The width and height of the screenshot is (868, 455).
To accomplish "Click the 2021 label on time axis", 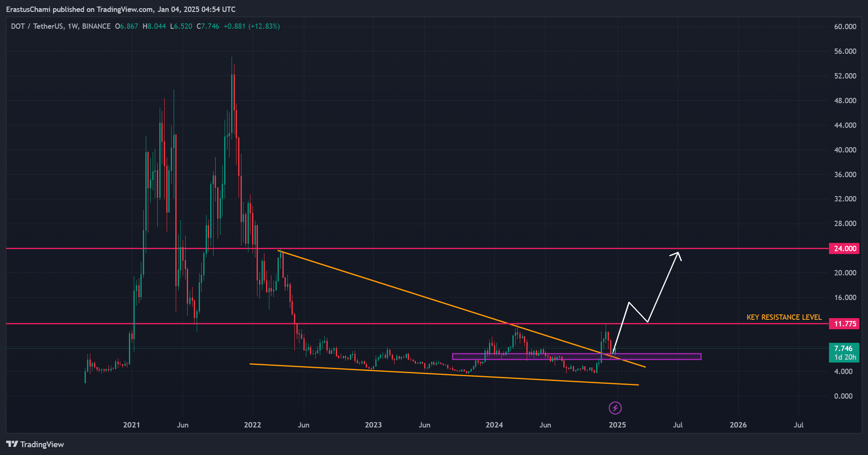I will 131,425.
